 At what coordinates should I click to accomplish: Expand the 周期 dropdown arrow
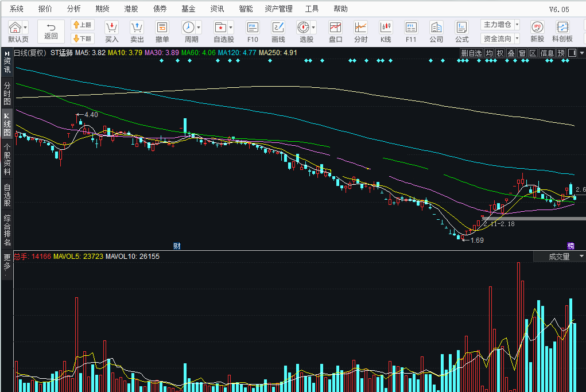point(199,28)
